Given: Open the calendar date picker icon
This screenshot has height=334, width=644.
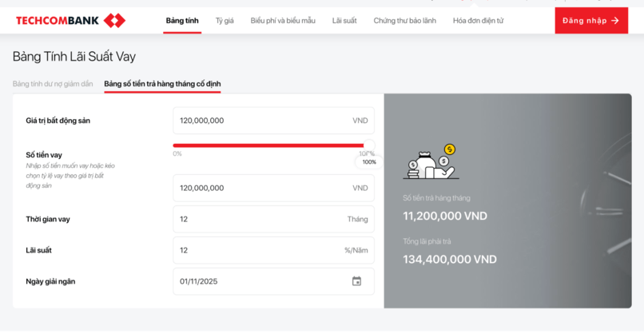Looking at the screenshot, I should (356, 281).
